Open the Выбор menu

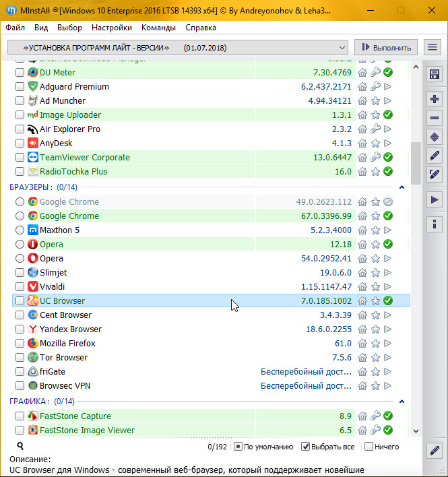click(x=69, y=28)
